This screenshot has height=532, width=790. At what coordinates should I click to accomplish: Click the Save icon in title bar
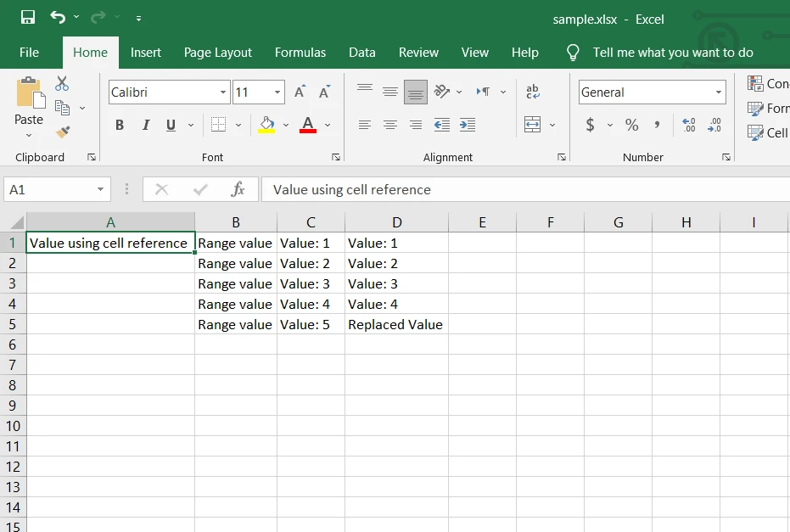pos(27,18)
